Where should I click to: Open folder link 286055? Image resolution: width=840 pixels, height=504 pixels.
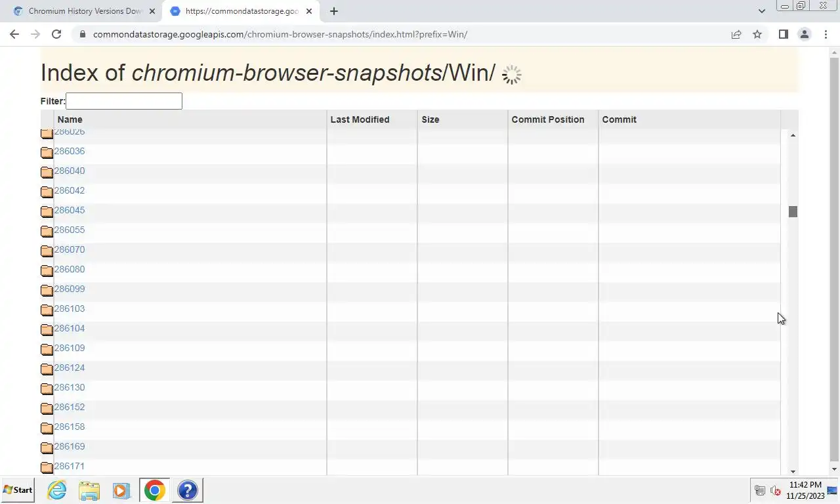tap(70, 230)
